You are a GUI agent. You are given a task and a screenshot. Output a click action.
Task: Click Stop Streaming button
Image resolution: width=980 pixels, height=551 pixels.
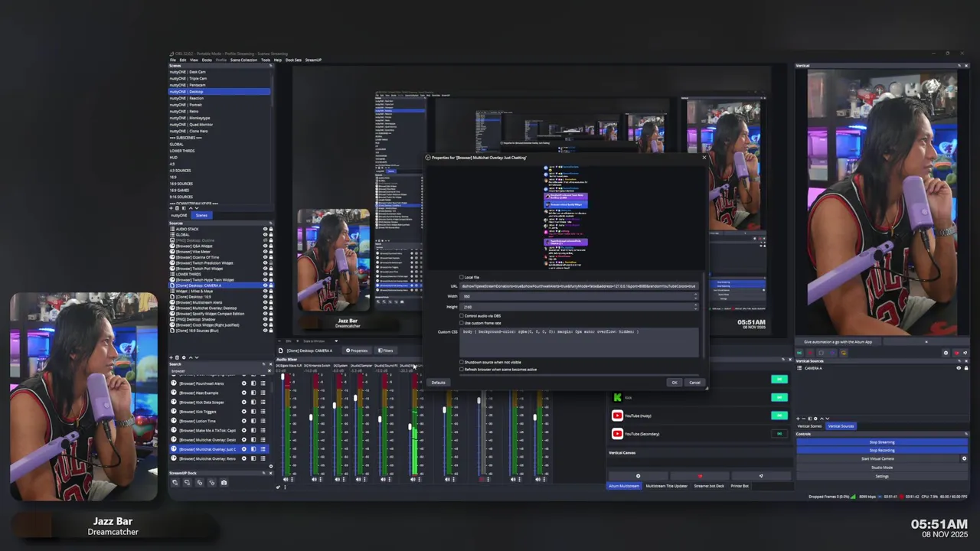(x=882, y=442)
